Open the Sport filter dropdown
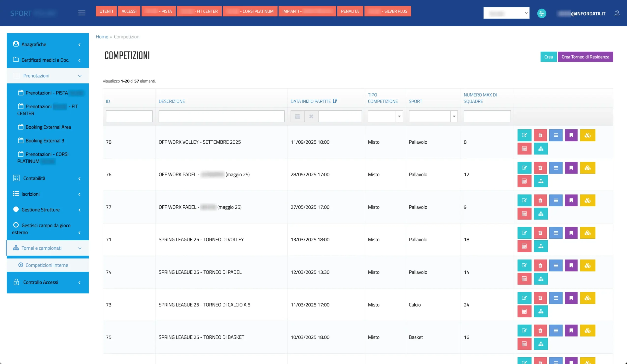Image resolution: width=627 pixels, height=364 pixels. click(433, 116)
